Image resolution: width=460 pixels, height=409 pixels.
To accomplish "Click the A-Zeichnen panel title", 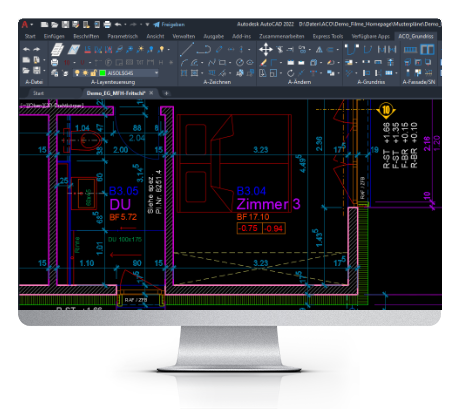I will click(x=217, y=82).
